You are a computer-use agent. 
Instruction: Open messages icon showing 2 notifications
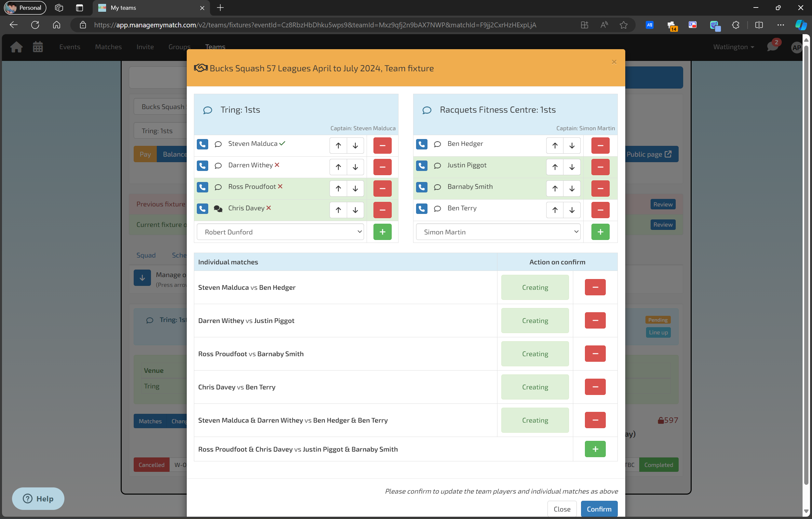tap(772, 47)
